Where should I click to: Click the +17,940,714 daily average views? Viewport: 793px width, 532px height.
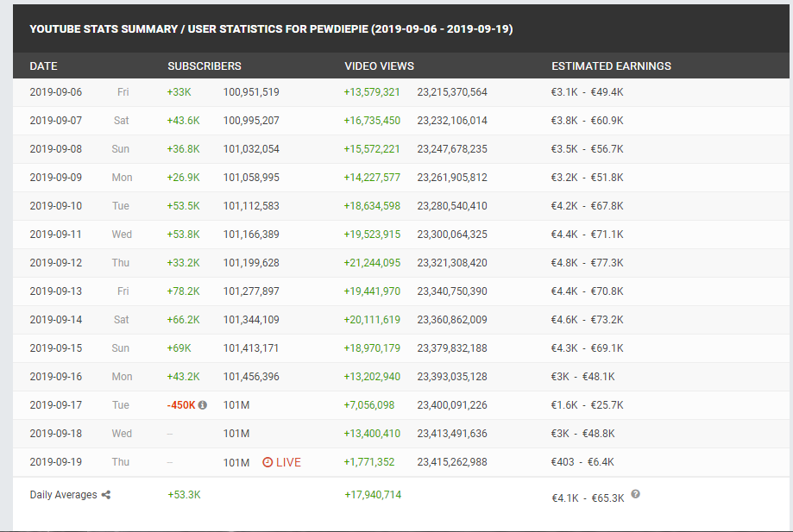[x=373, y=495]
